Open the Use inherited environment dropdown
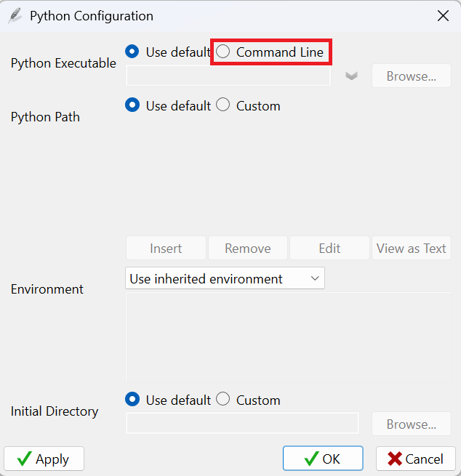Viewport: 461px width, 476px height. [225, 278]
